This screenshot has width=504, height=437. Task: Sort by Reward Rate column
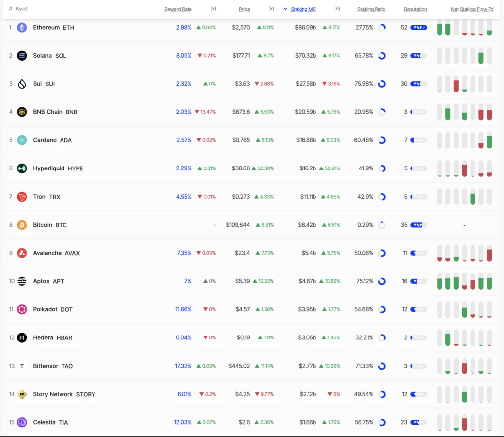point(178,9)
